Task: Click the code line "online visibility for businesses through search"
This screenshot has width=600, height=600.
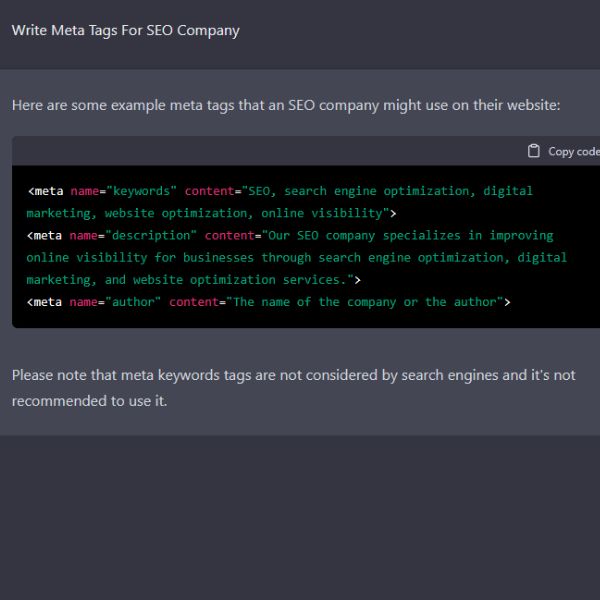Action: [x=297, y=258]
